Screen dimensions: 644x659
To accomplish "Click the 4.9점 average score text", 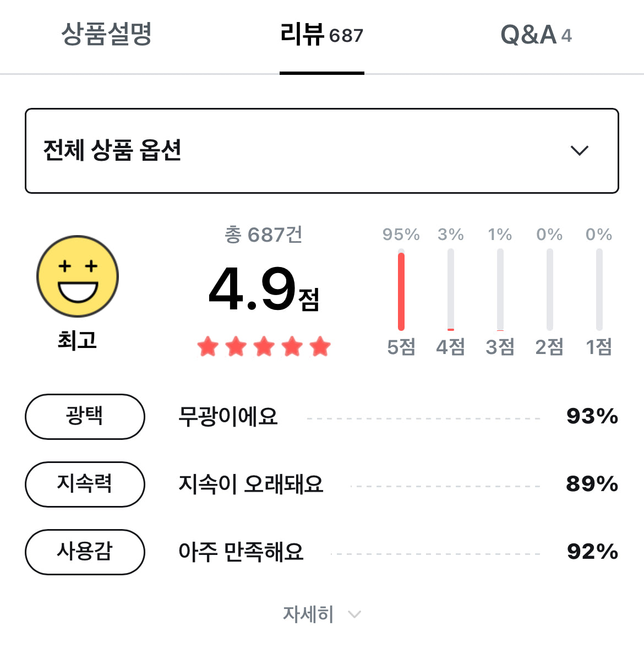I will (x=264, y=290).
